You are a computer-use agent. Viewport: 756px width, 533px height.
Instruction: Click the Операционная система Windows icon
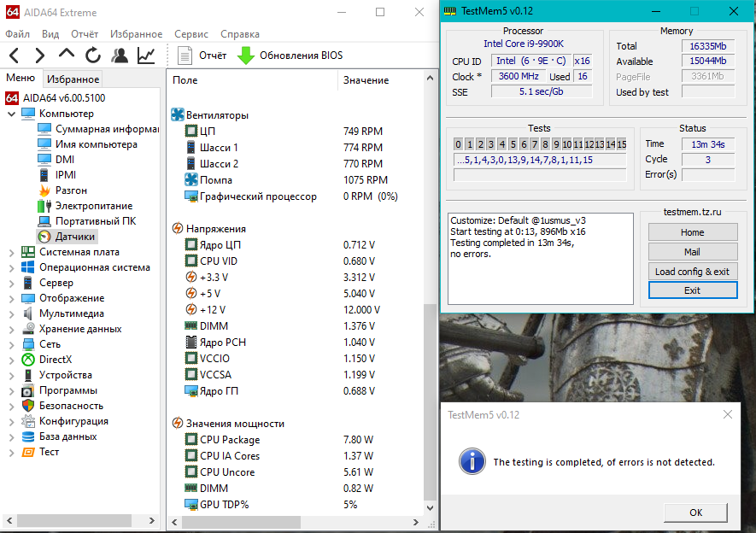[x=28, y=267]
